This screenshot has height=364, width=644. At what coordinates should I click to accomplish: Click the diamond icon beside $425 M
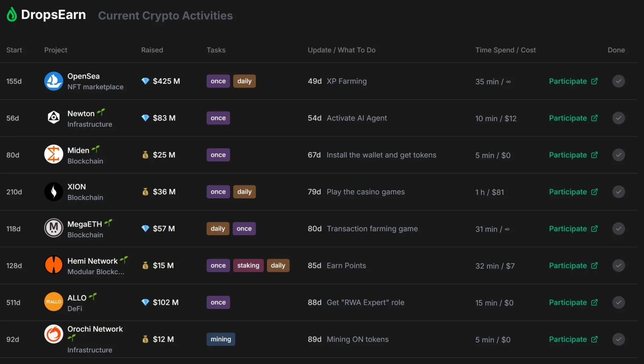point(146,81)
